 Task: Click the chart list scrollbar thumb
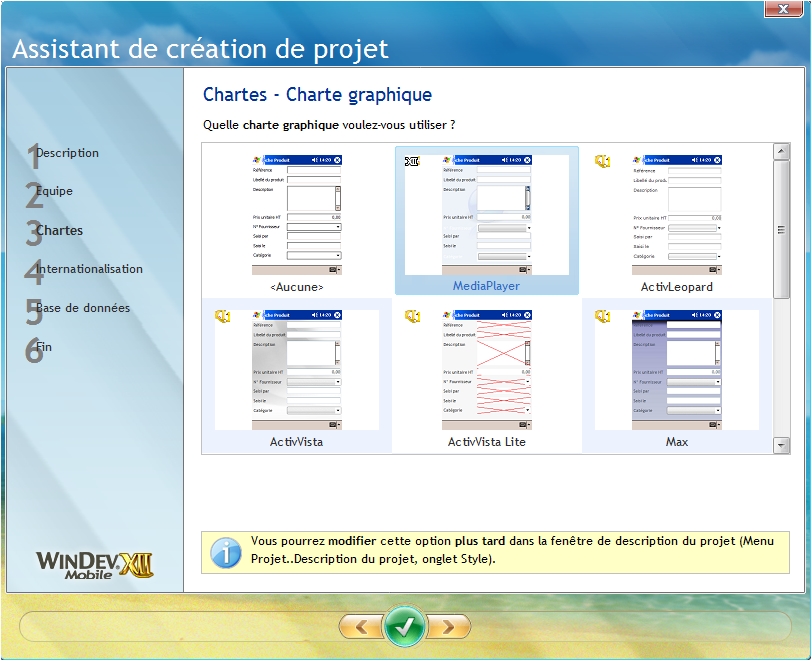pyautogui.click(x=781, y=229)
